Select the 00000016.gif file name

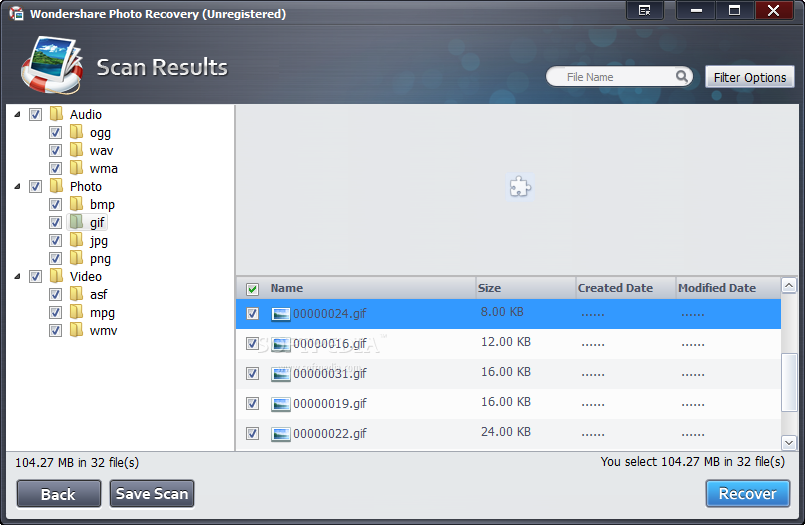click(x=330, y=344)
